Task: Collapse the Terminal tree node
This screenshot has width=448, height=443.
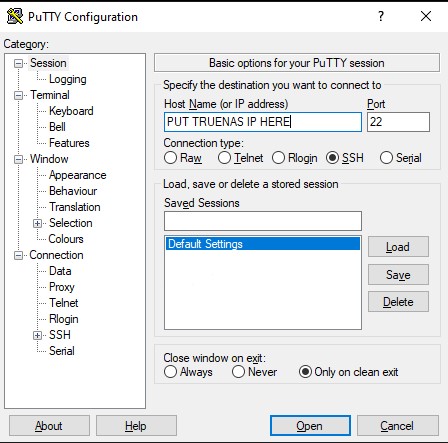Action: pyautogui.click(x=19, y=95)
